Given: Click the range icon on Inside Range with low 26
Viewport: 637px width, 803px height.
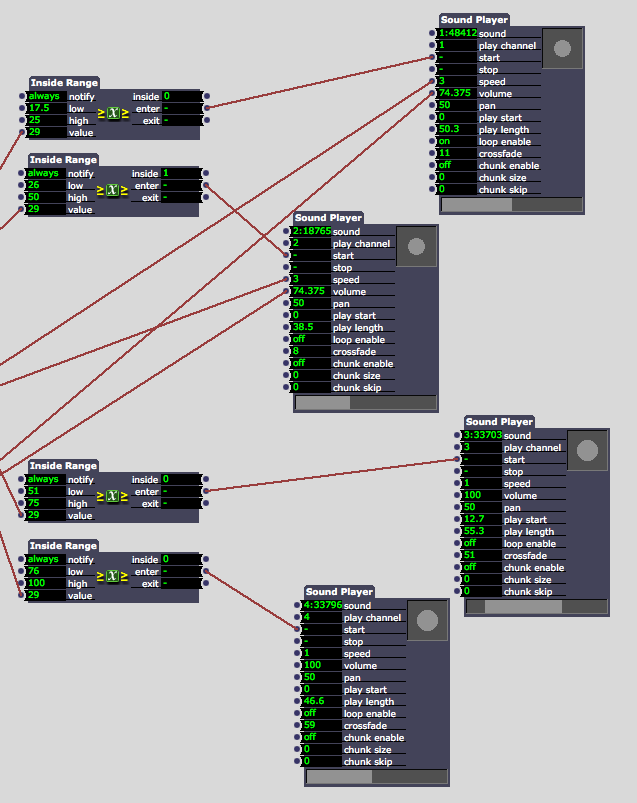Looking at the screenshot, I should pyautogui.click(x=113, y=190).
